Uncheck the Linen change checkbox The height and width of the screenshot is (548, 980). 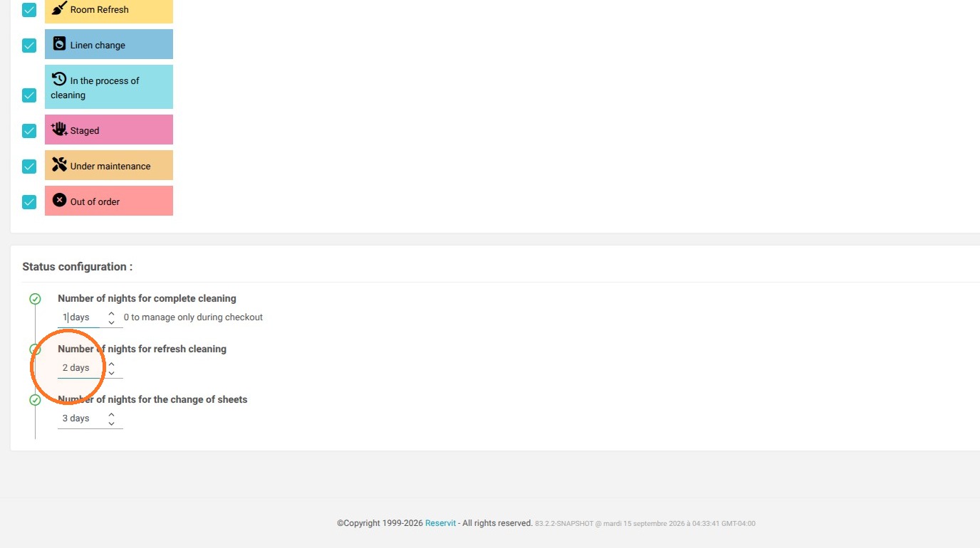[29, 46]
